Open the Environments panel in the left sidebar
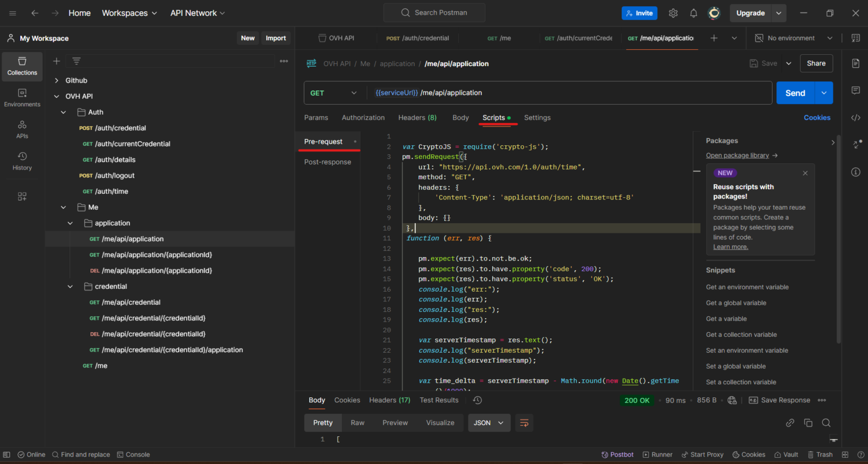 tap(22, 96)
